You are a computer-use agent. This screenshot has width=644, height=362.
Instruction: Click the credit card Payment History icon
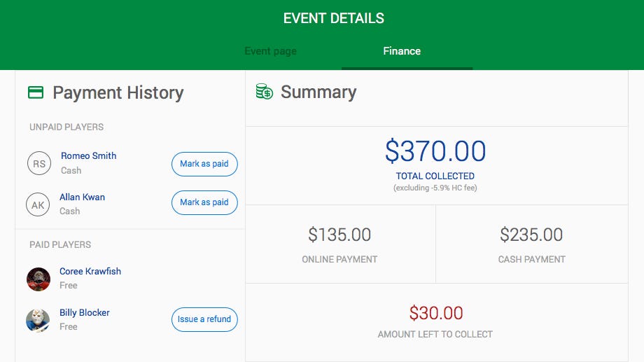coord(36,92)
